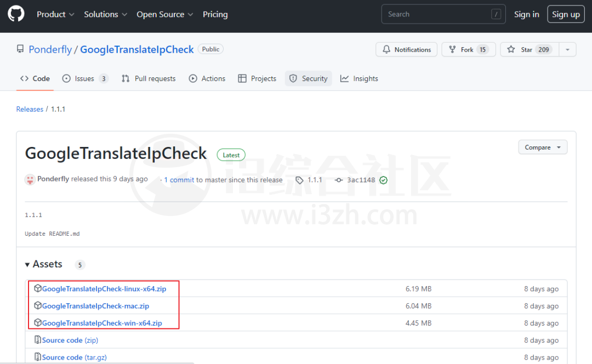Viewport: 592px width, 364px height.
Task: Click the Public visibility badge
Action: point(210,49)
